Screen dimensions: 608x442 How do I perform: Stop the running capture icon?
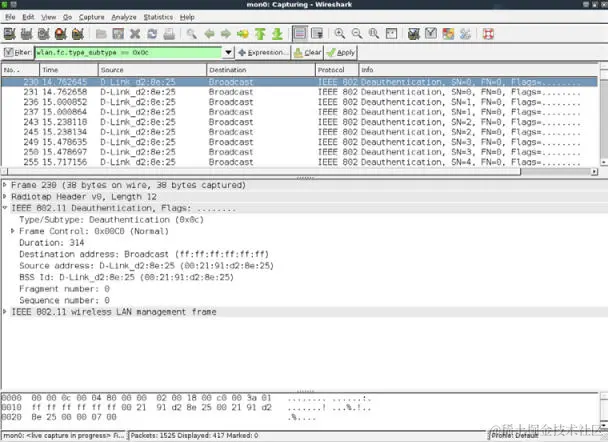(60, 34)
